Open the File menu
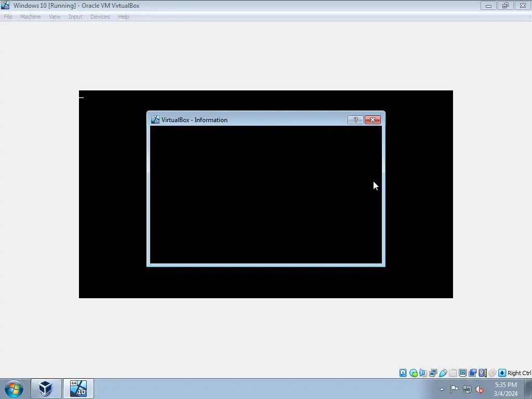This screenshot has width=532, height=399. click(x=8, y=17)
